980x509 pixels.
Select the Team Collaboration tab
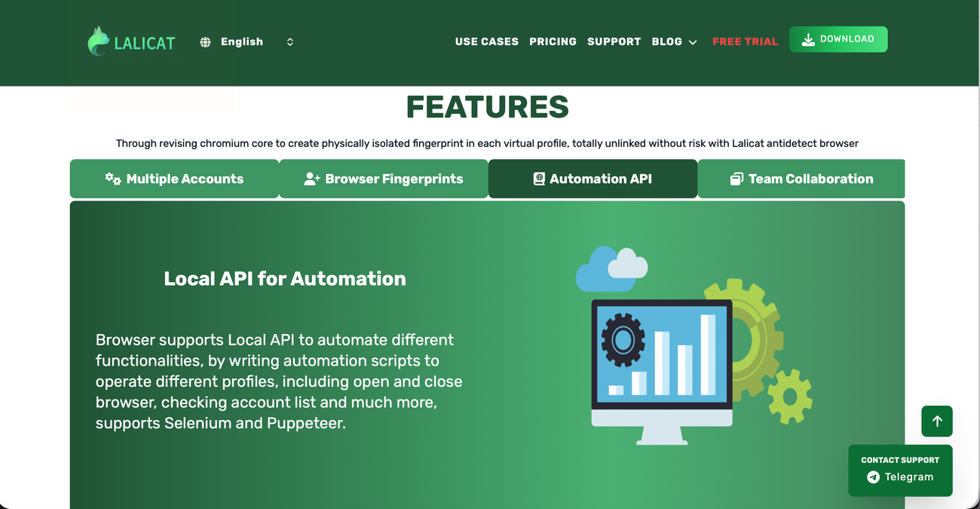pyautogui.click(x=801, y=179)
